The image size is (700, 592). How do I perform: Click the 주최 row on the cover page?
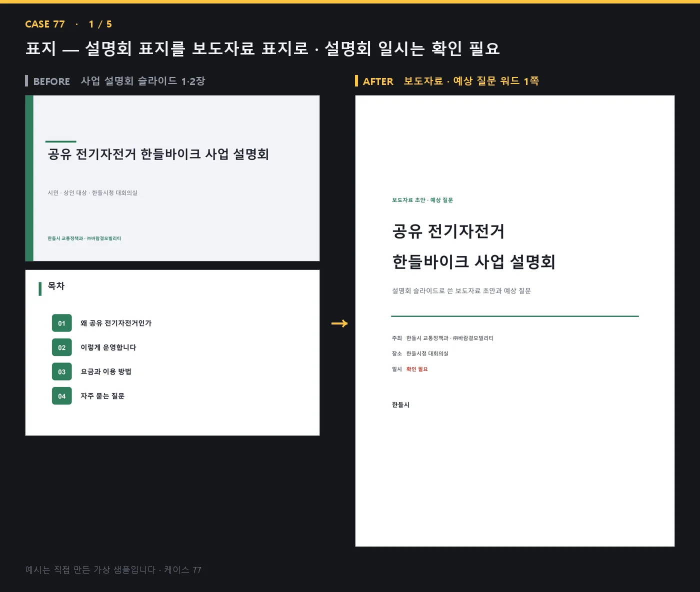[x=442, y=338]
